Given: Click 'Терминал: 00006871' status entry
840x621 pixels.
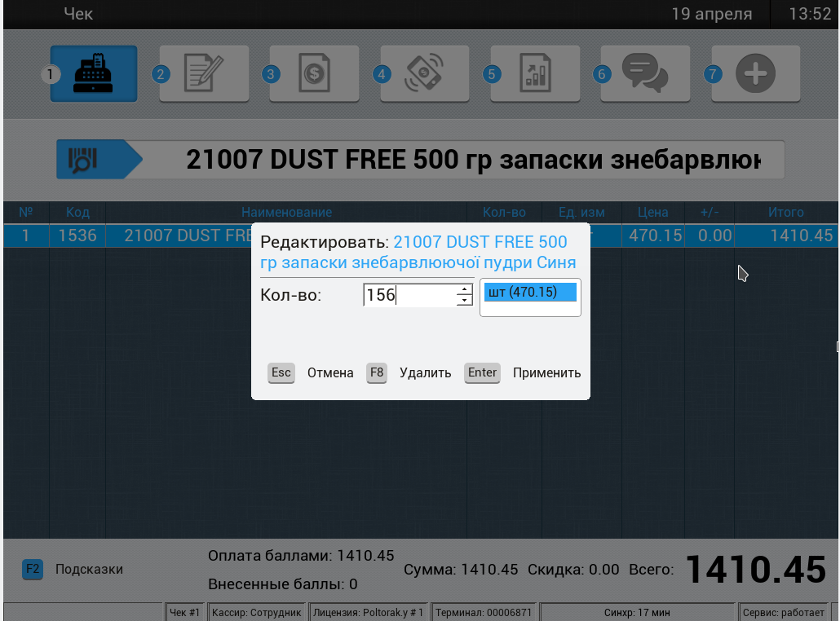Looking at the screenshot, I should click(484, 612).
